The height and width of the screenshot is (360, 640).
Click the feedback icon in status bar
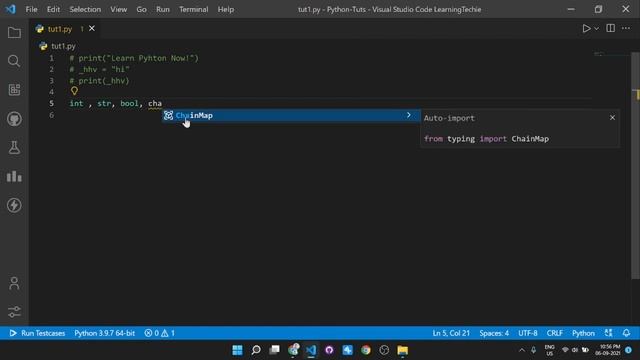click(609, 333)
